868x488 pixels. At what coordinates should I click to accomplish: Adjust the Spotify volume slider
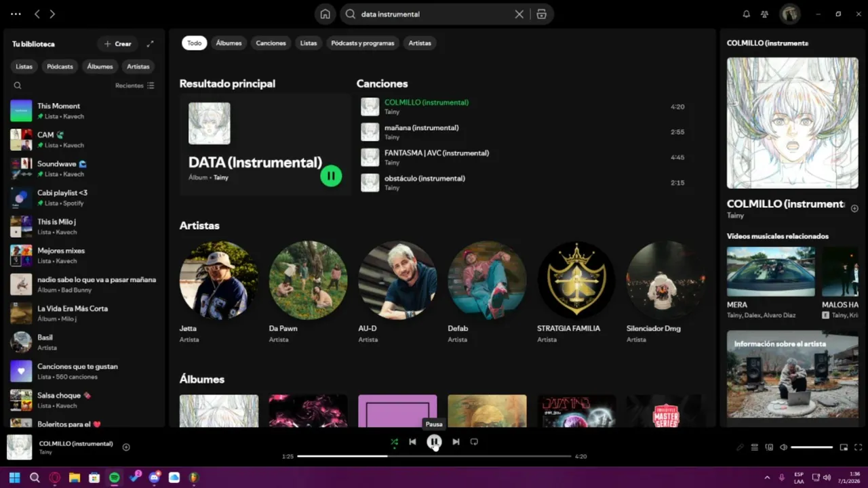(812, 447)
